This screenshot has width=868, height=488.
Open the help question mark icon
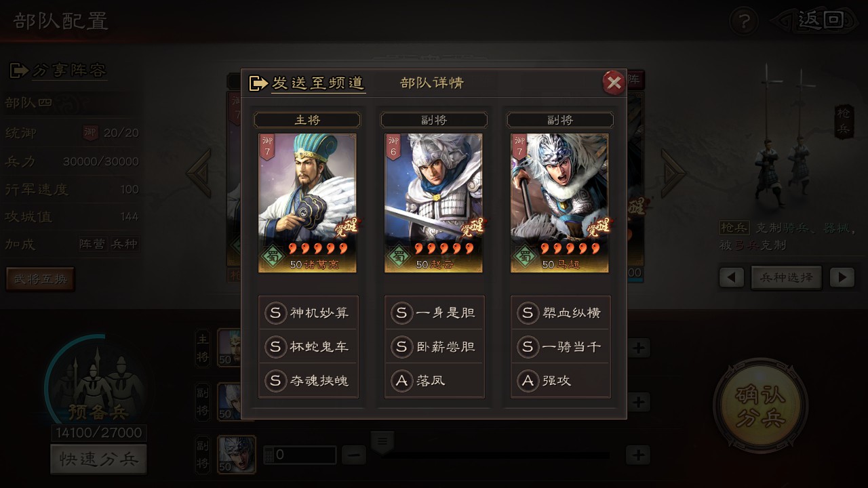[743, 21]
